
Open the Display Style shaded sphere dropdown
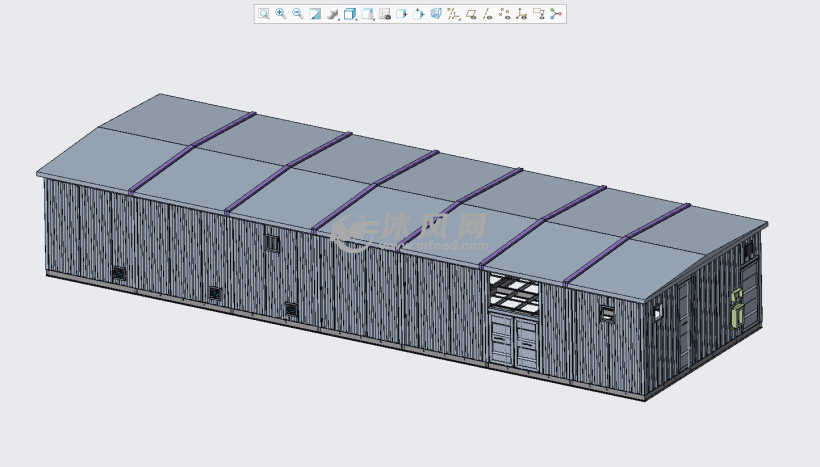click(x=333, y=14)
